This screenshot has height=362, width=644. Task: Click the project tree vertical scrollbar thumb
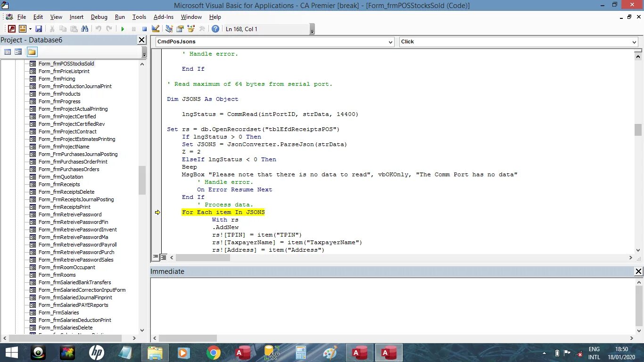(x=142, y=181)
